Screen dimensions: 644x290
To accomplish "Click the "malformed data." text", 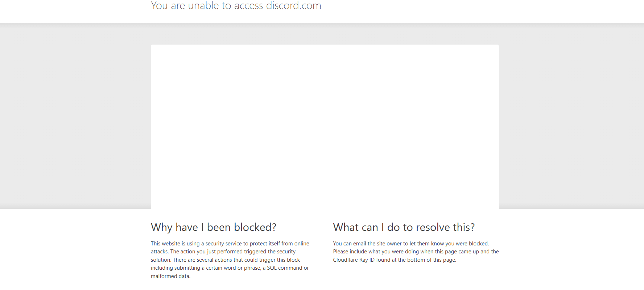I will [x=170, y=276].
